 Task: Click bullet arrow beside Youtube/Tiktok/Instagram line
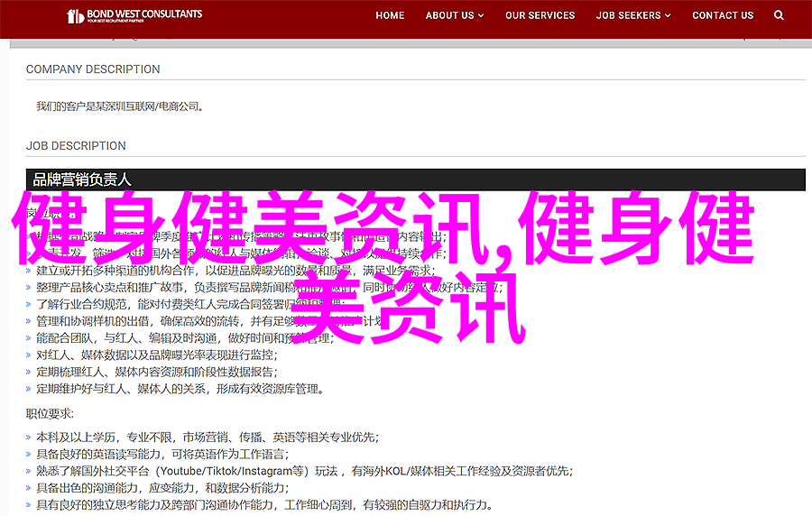(30, 472)
